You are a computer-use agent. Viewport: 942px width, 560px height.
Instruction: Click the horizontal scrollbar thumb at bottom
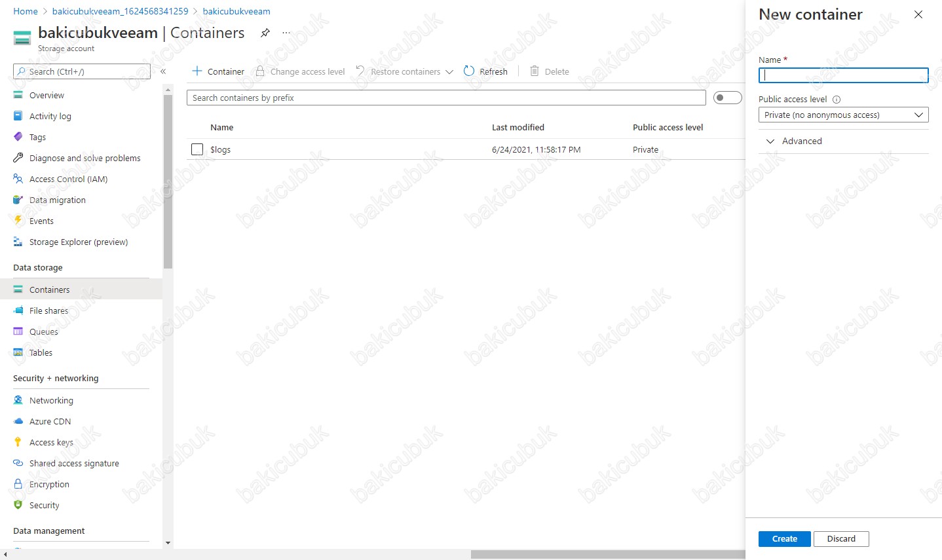click(608, 554)
